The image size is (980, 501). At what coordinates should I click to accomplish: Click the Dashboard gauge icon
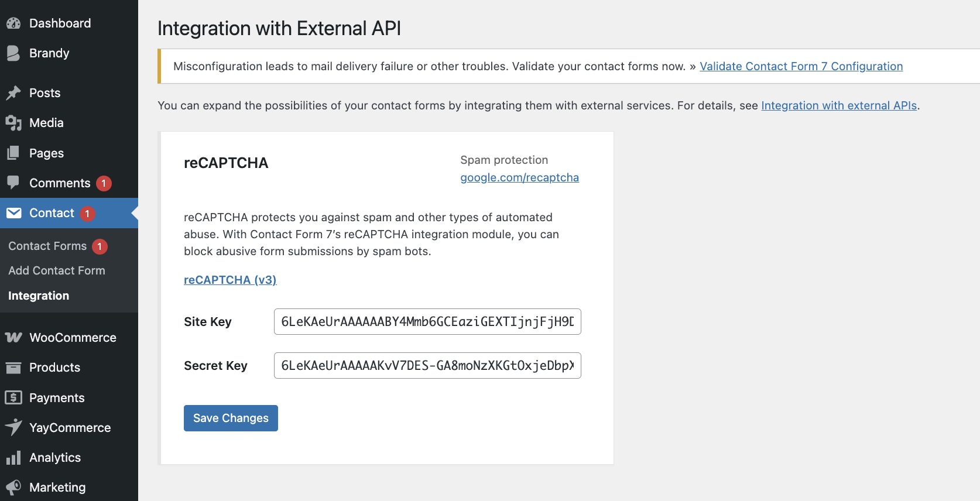tap(13, 23)
